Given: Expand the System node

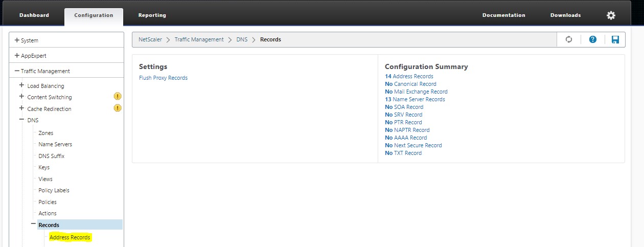Looking at the screenshot, I should tap(17, 40).
